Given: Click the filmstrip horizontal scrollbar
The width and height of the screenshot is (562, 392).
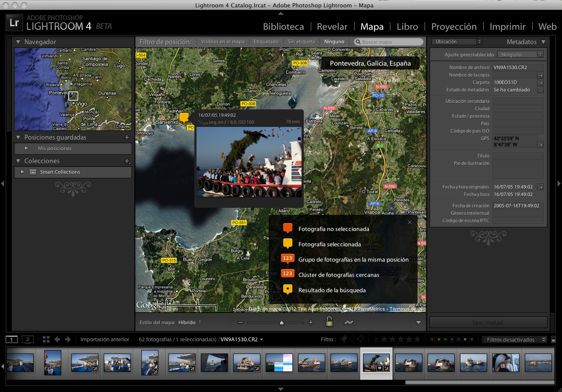Looking at the screenshot, I should tap(481, 382).
